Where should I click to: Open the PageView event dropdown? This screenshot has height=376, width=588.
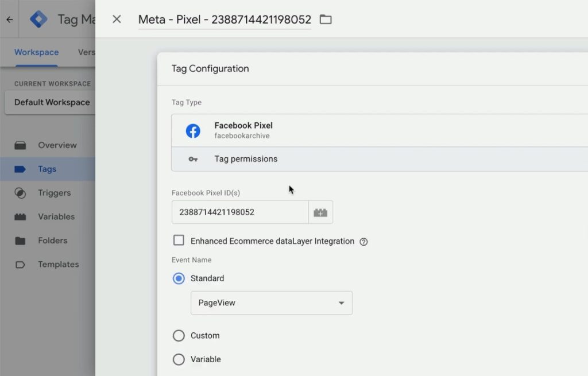click(272, 303)
